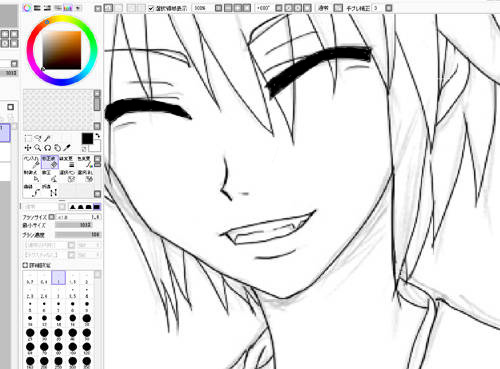Select the magic wand tool
Screen dimensions: 500x369
47,138
